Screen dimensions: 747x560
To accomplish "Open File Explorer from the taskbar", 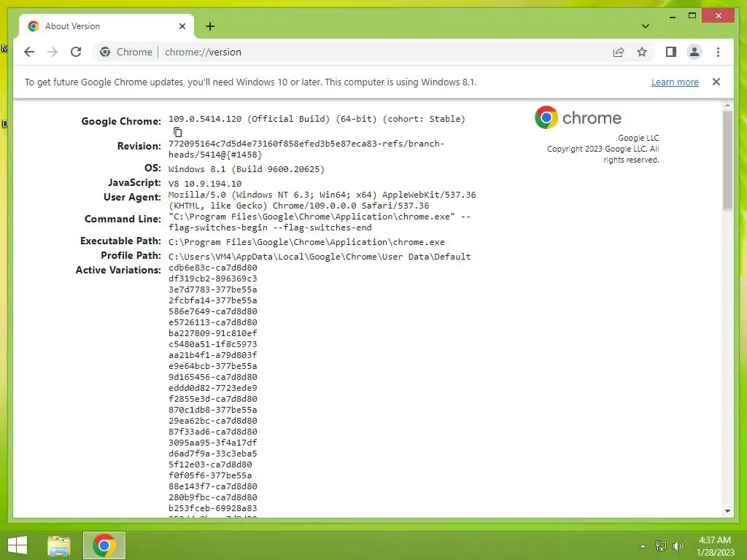I will click(59, 545).
